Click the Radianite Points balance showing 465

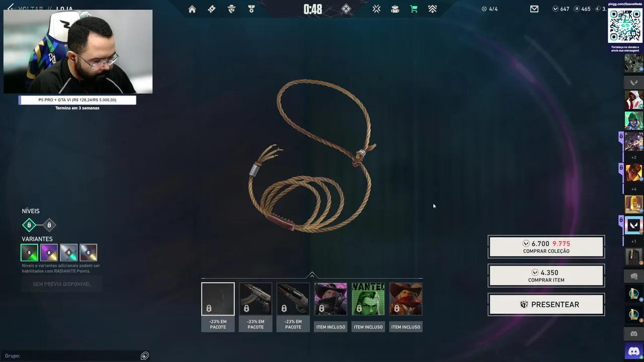[582, 9]
